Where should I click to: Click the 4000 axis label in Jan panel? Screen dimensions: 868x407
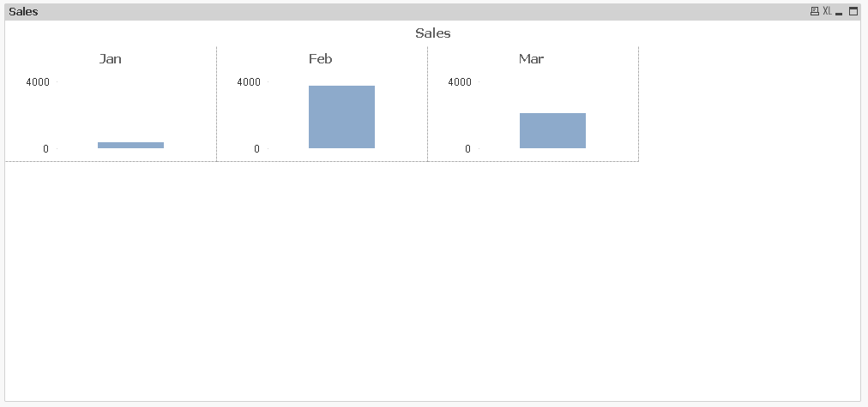point(38,82)
